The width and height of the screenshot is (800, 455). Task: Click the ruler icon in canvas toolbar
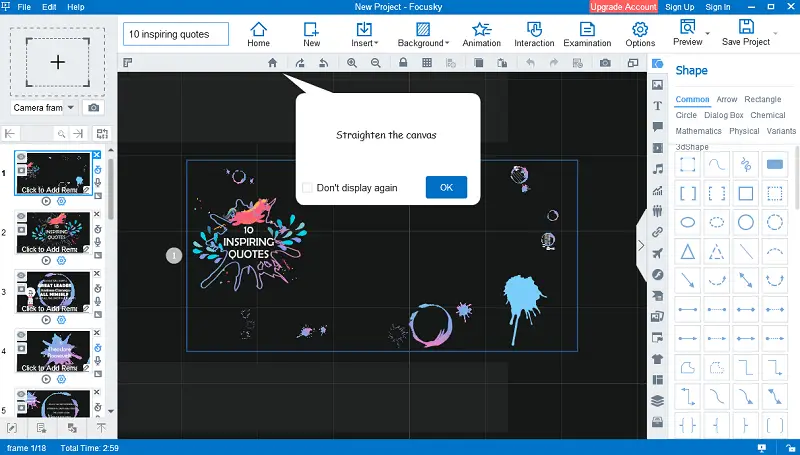click(x=128, y=63)
